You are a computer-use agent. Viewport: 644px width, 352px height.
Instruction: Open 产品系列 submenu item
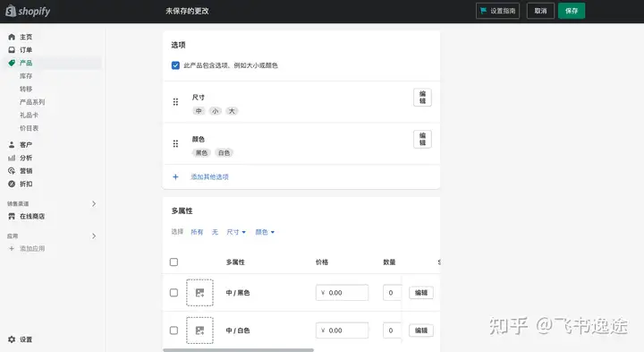32,102
